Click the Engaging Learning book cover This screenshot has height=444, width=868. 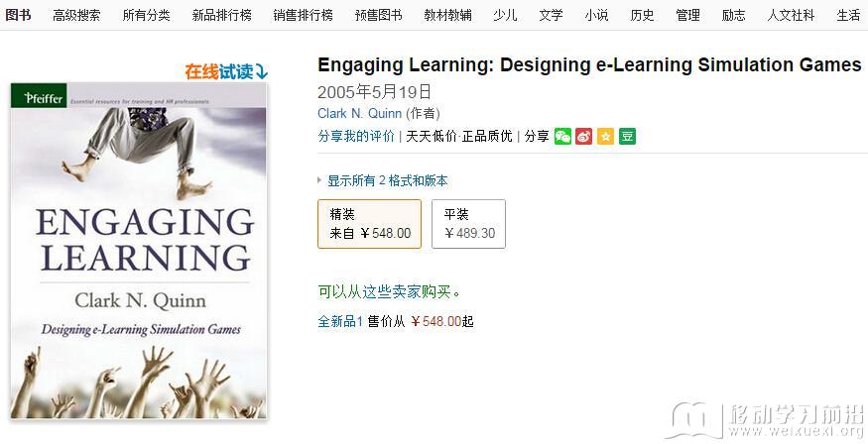[139, 251]
